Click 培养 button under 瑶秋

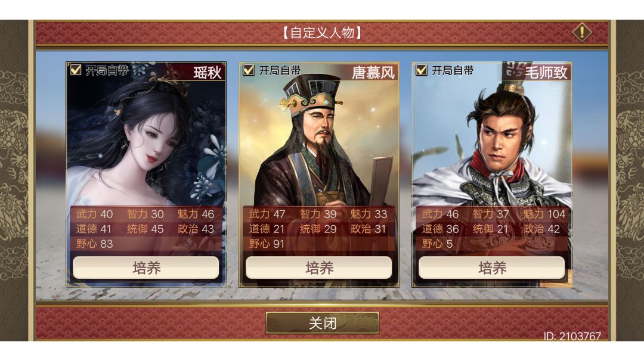pyautogui.click(x=146, y=268)
